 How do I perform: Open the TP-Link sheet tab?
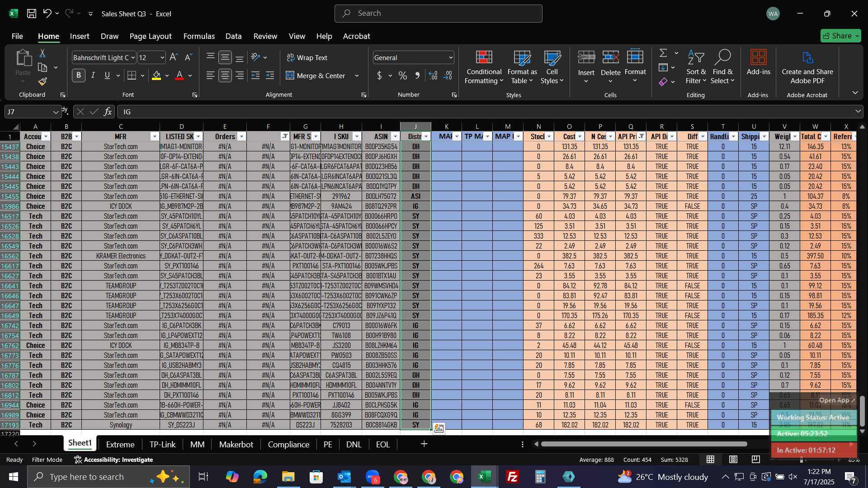point(162,444)
